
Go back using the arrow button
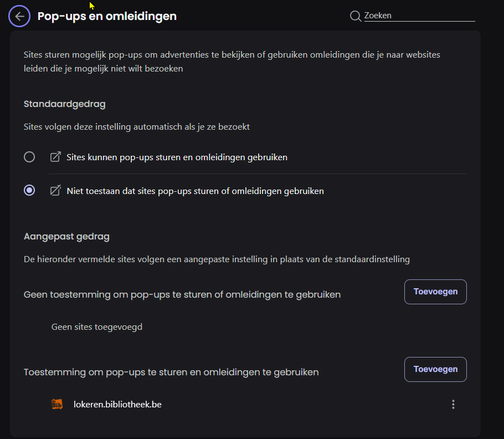click(x=19, y=16)
